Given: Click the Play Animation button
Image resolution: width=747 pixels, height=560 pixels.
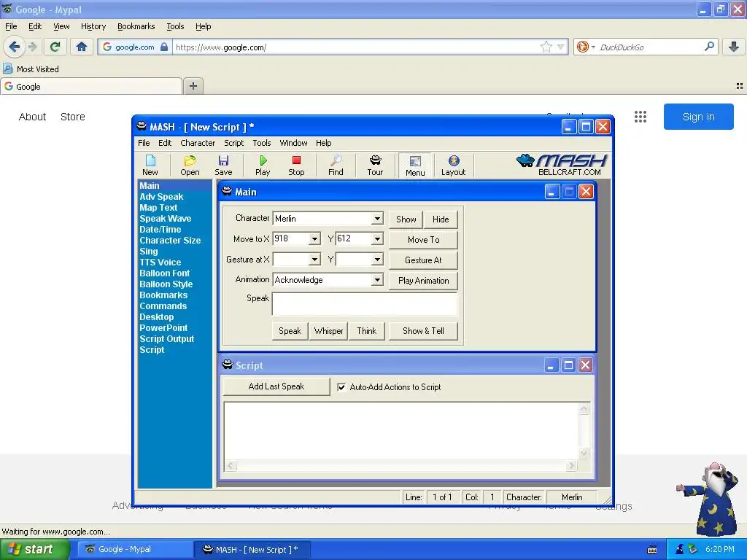Looking at the screenshot, I should [424, 281].
